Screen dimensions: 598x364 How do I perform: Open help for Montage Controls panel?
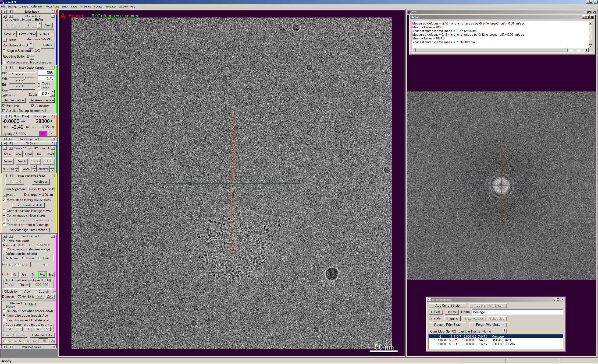pyautogui.click(x=53, y=347)
